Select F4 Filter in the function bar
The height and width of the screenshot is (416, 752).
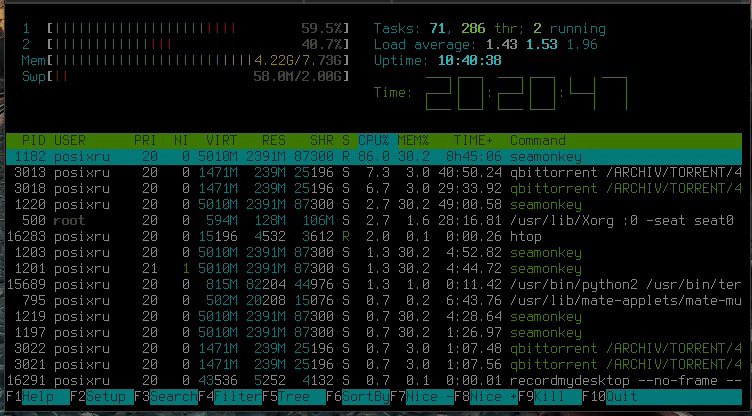point(230,397)
